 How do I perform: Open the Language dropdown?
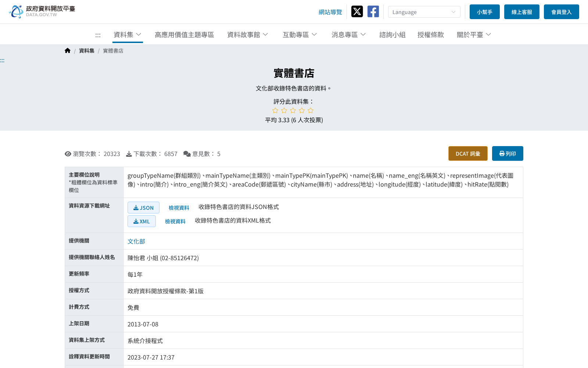coord(424,12)
